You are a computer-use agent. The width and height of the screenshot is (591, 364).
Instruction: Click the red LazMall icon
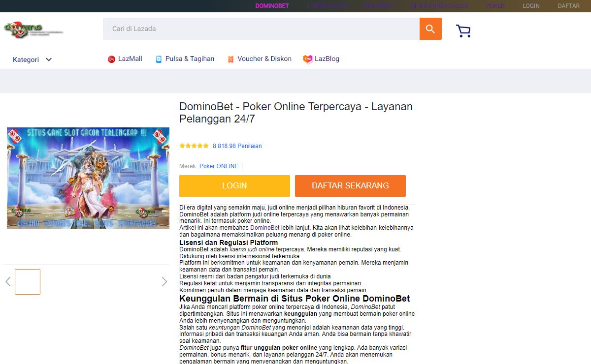coord(111,59)
